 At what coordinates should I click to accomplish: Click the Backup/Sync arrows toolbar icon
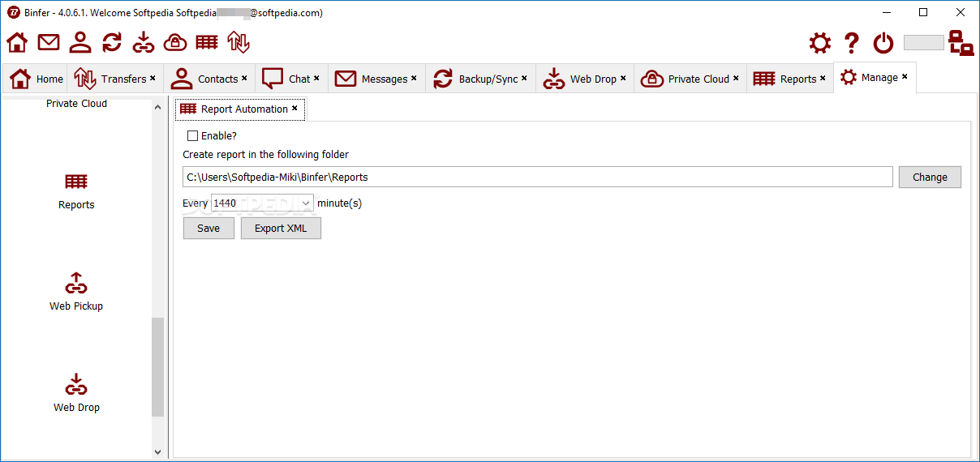pyautogui.click(x=112, y=42)
